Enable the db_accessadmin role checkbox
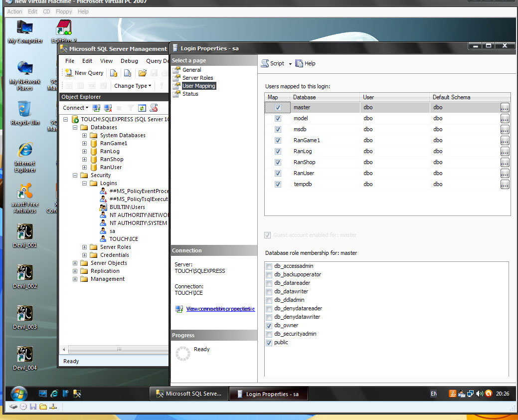This screenshot has height=420, width=518. tap(269, 266)
